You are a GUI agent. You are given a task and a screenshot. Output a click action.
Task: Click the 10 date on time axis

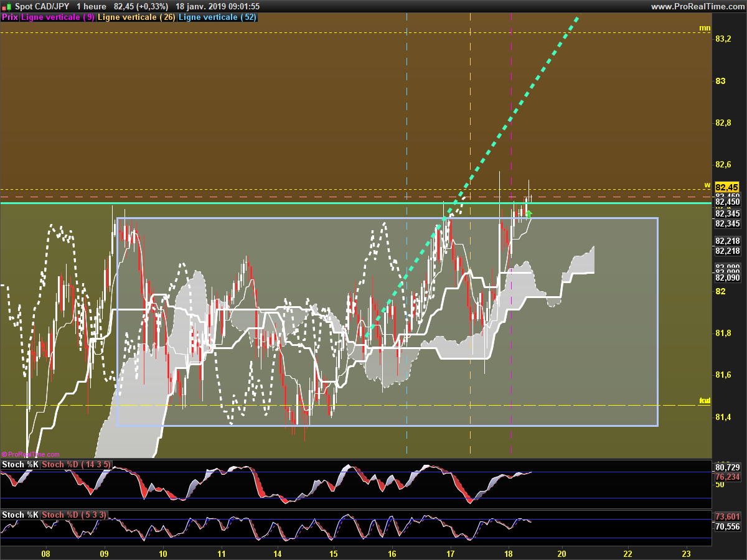[x=163, y=554]
